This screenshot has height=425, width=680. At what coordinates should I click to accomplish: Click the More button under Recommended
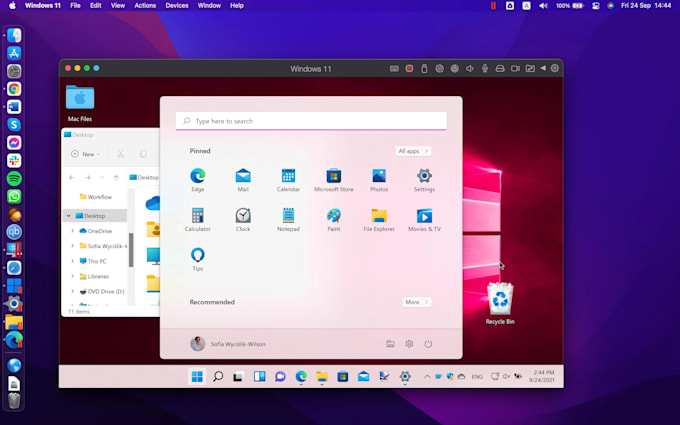[x=416, y=302]
